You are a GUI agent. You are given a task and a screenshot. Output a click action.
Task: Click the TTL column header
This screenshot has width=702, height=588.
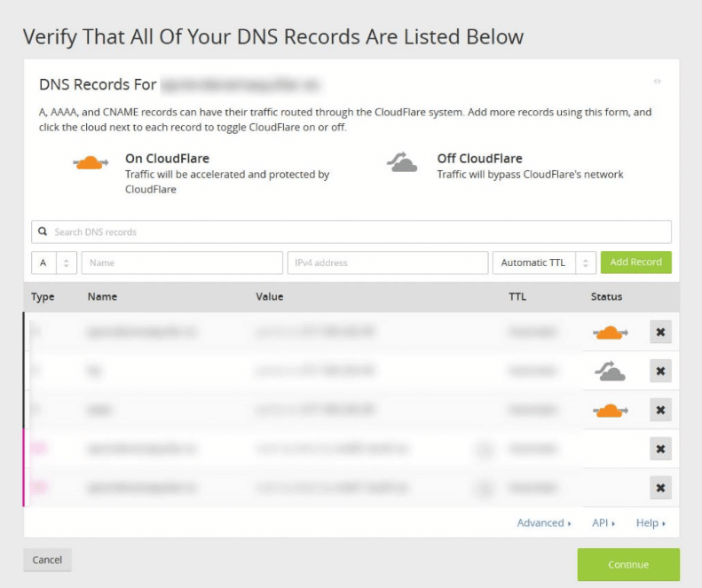click(517, 297)
